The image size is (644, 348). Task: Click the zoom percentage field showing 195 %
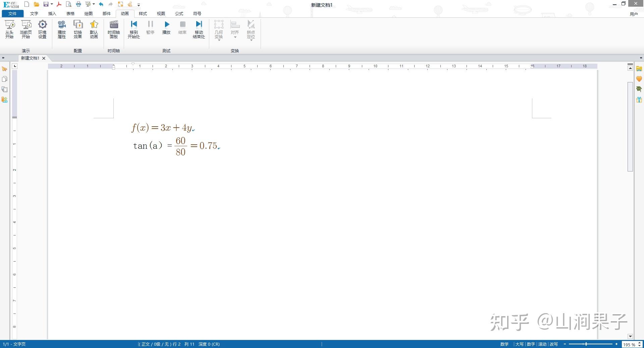629,344
